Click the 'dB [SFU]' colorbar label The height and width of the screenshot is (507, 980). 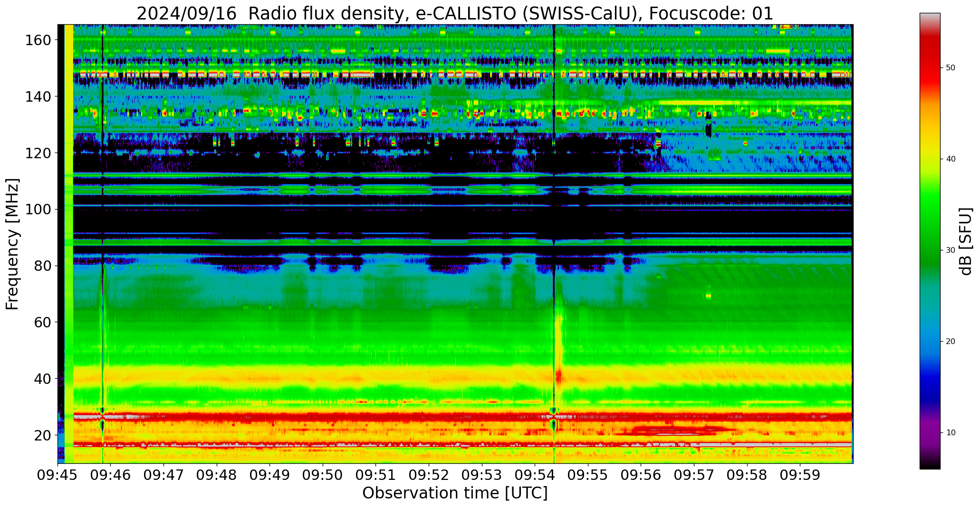point(965,241)
